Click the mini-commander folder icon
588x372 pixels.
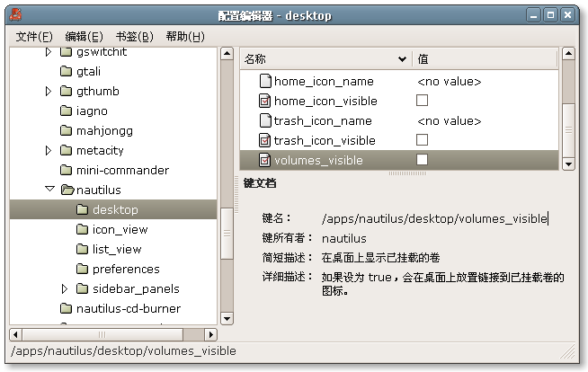click(x=66, y=171)
